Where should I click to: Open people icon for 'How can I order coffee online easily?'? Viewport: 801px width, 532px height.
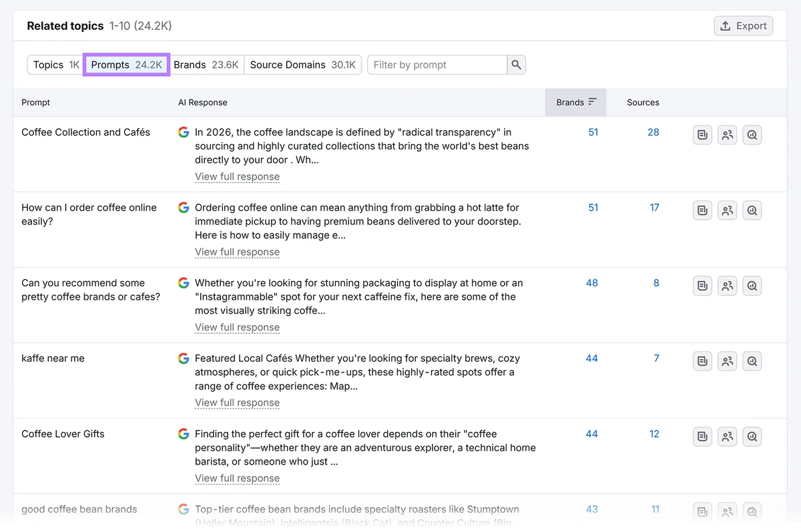click(x=727, y=210)
